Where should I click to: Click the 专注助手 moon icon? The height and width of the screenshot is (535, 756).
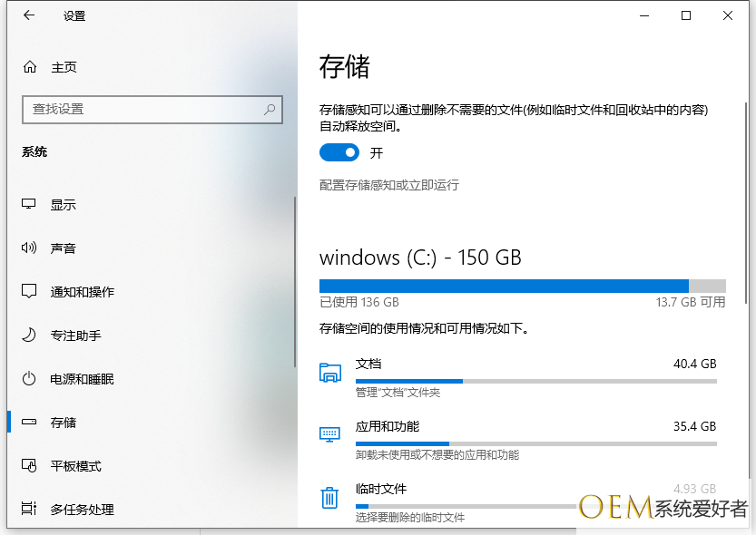pyautogui.click(x=29, y=336)
